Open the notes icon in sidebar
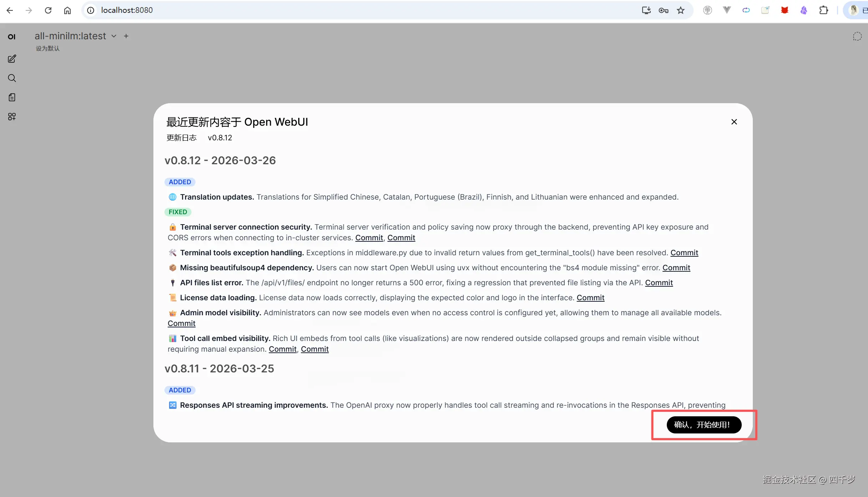 [x=12, y=97]
